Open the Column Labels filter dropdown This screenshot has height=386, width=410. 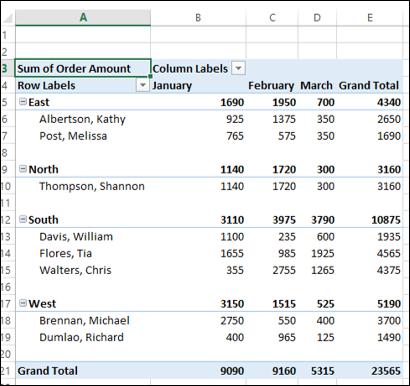[x=238, y=68]
